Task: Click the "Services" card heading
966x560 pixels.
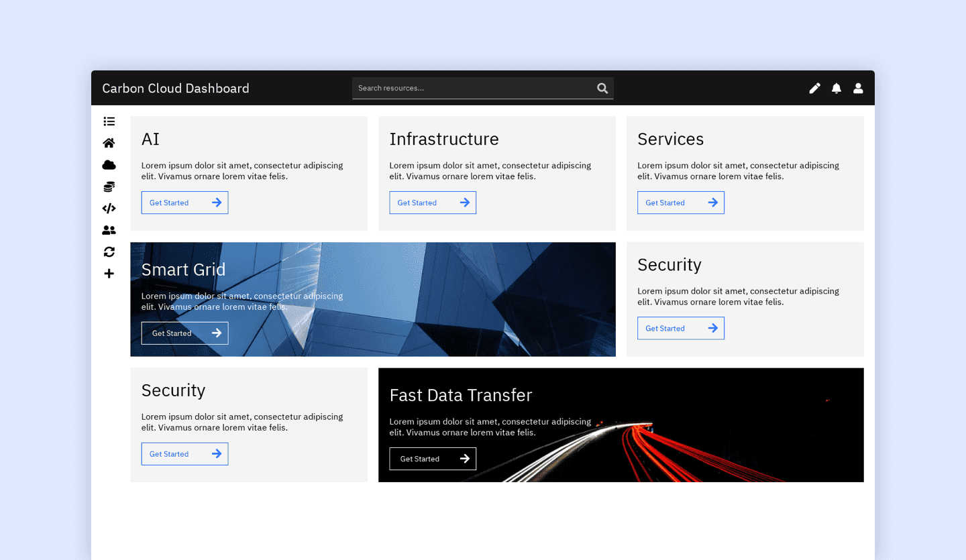Action: [x=671, y=139]
